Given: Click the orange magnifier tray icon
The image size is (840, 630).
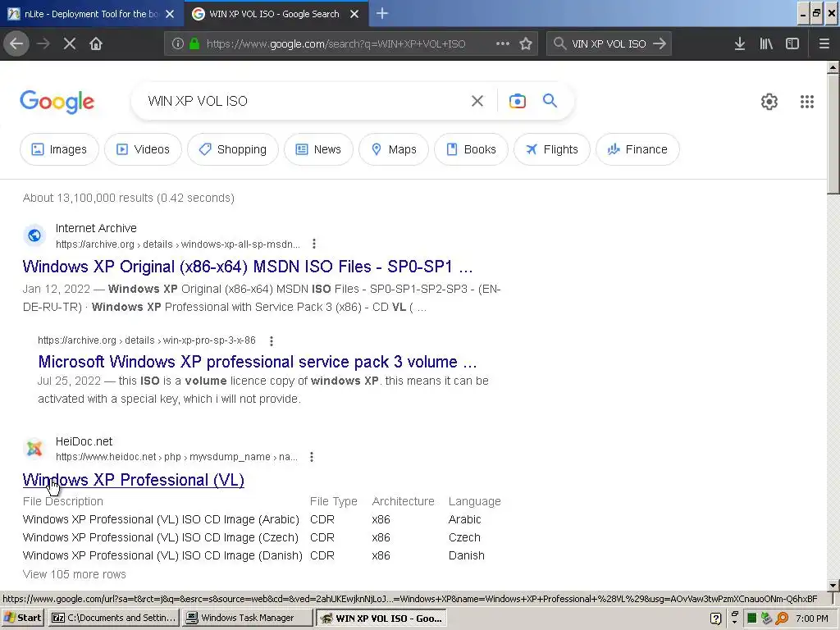Looking at the screenshot, I should 782,619.
